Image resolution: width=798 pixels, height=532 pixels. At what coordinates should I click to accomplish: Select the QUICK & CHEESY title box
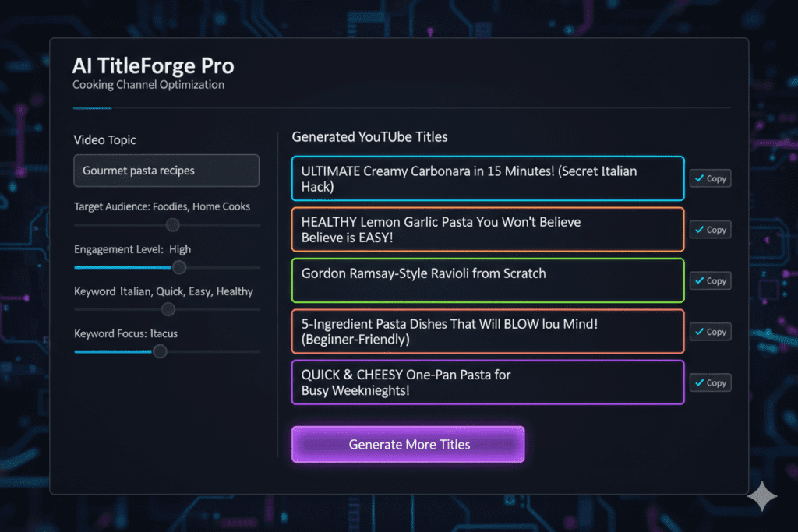coord(487,382)
